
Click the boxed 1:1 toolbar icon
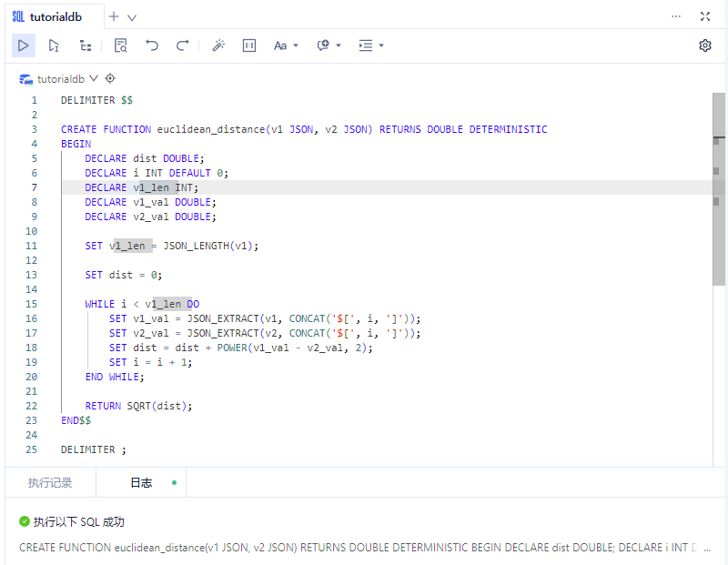(x=249, y=45)
